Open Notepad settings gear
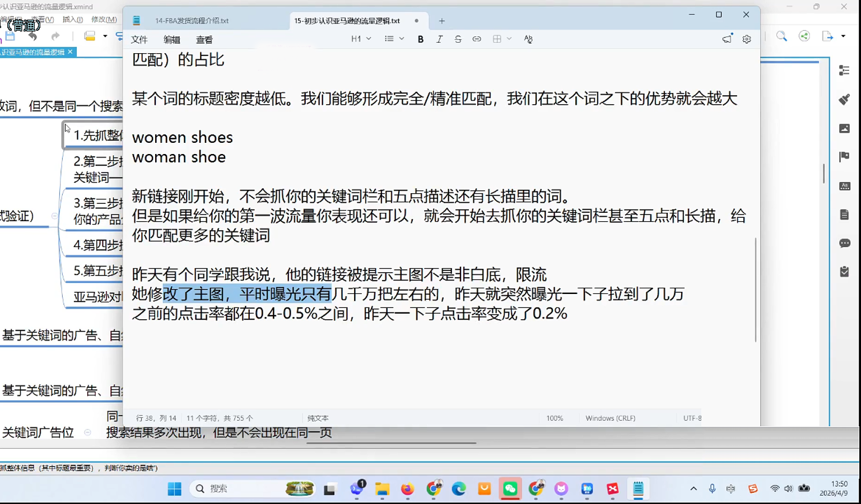 [x=746, y=39]
